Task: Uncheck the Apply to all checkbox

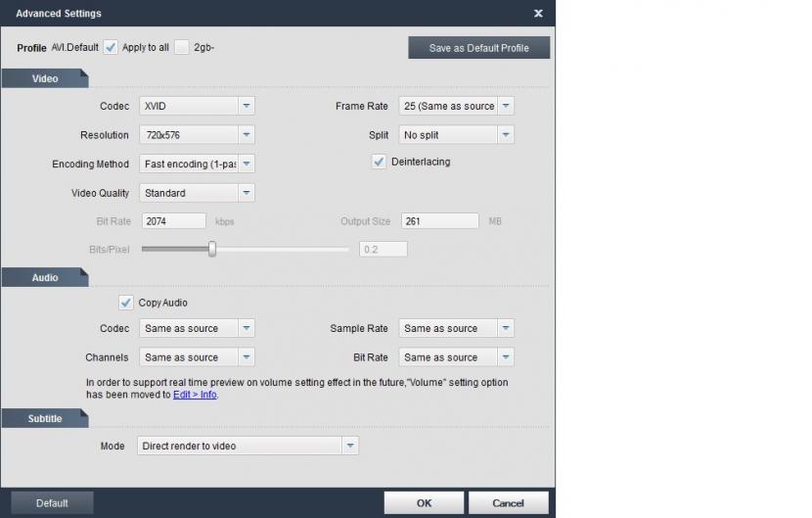Action: [111, 47]
